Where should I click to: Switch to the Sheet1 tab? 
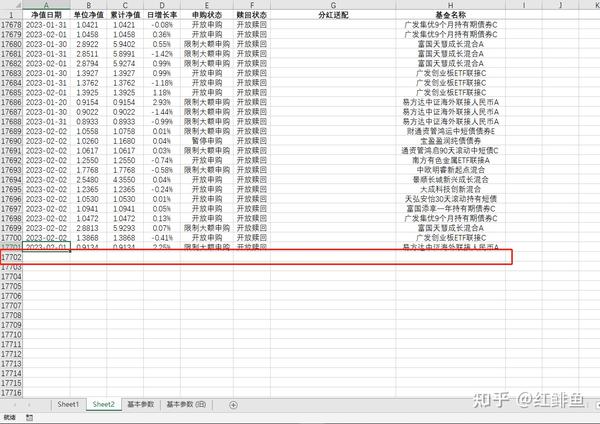[68, 404]
